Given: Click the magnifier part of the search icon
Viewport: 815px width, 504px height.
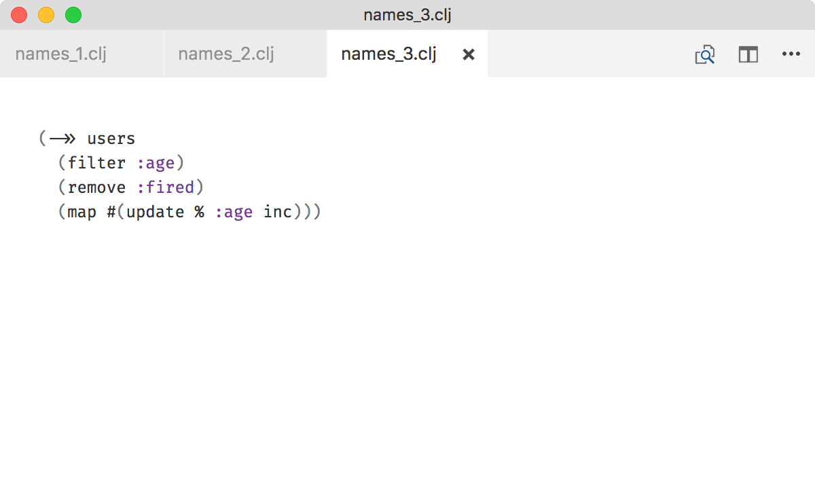Looking at the screenshot, I should click(x=706, y=56).
